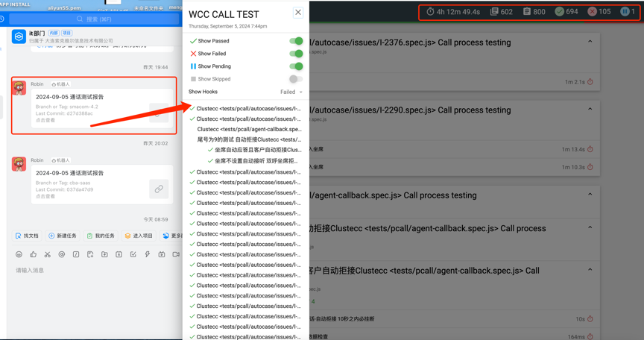644x340 pixels.
Task: Disable the Show Pending switch
Action: [x=296, y=66]
